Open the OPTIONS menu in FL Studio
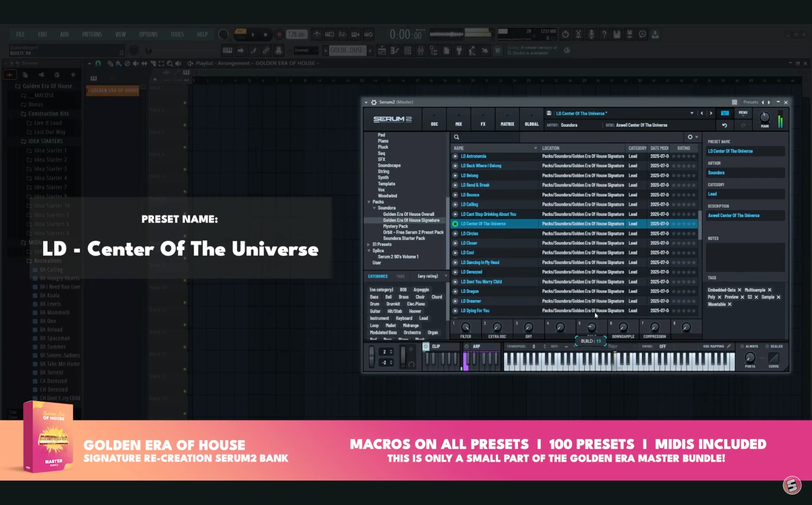This screenshot has height=505, width=812. 148,34
